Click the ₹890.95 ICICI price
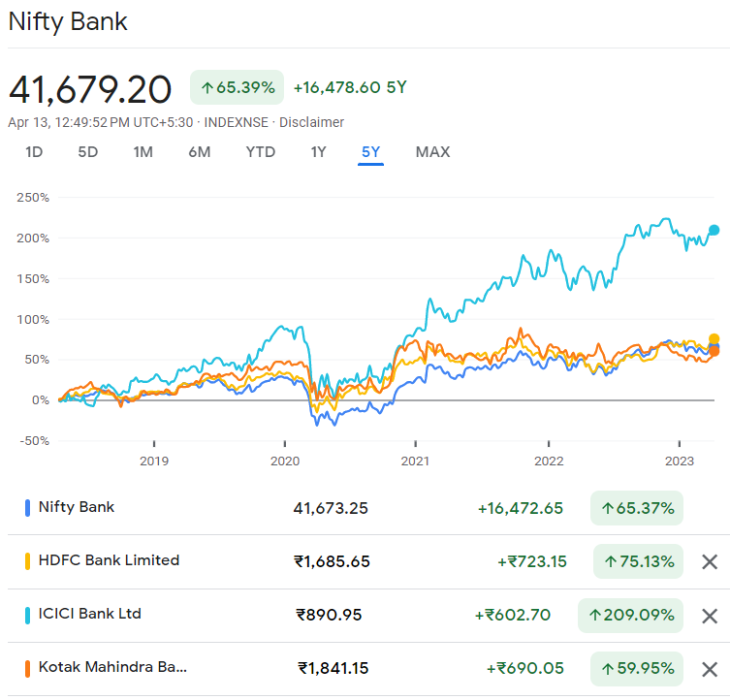 330,615
